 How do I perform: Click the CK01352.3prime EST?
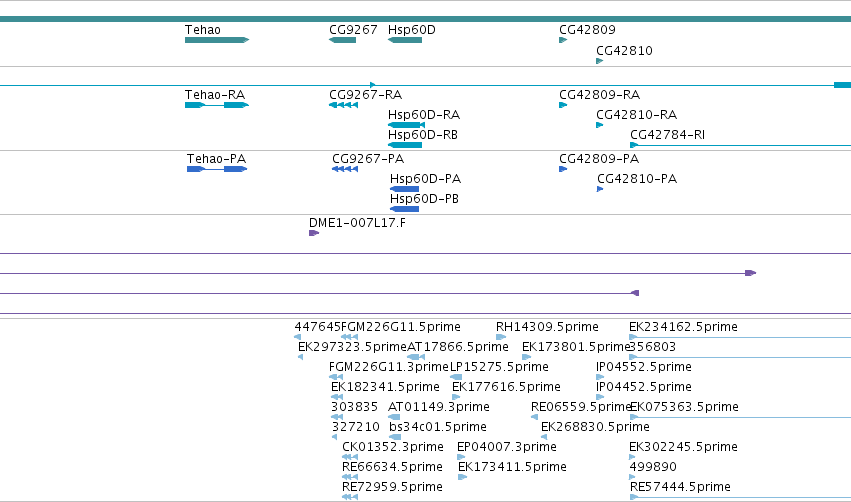click(350, 457)
